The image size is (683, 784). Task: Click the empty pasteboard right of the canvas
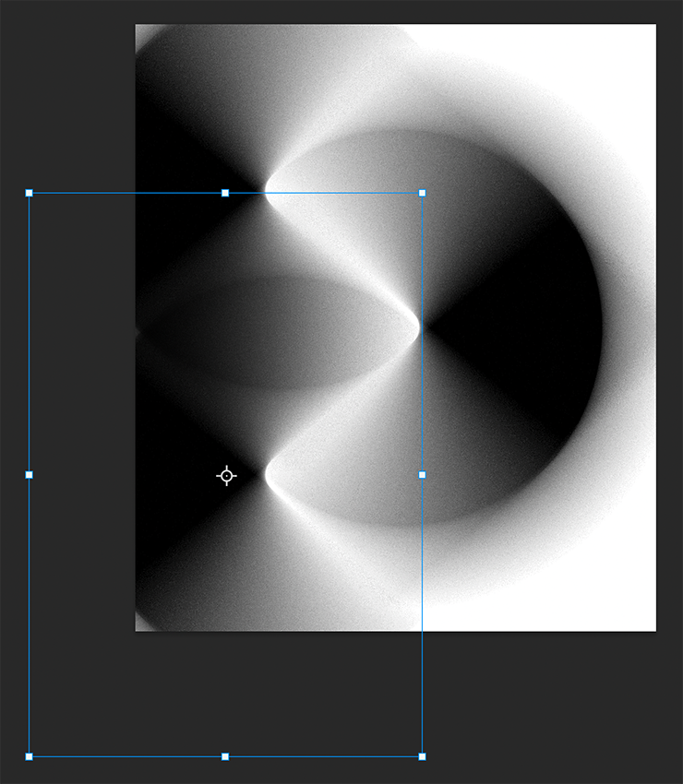(669, 369)
